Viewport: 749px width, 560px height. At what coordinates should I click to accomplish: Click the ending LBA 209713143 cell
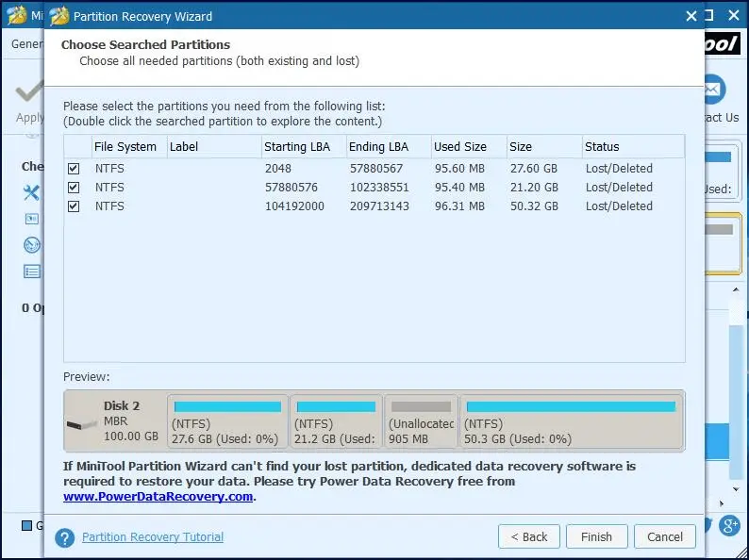(x=379, y=206)
